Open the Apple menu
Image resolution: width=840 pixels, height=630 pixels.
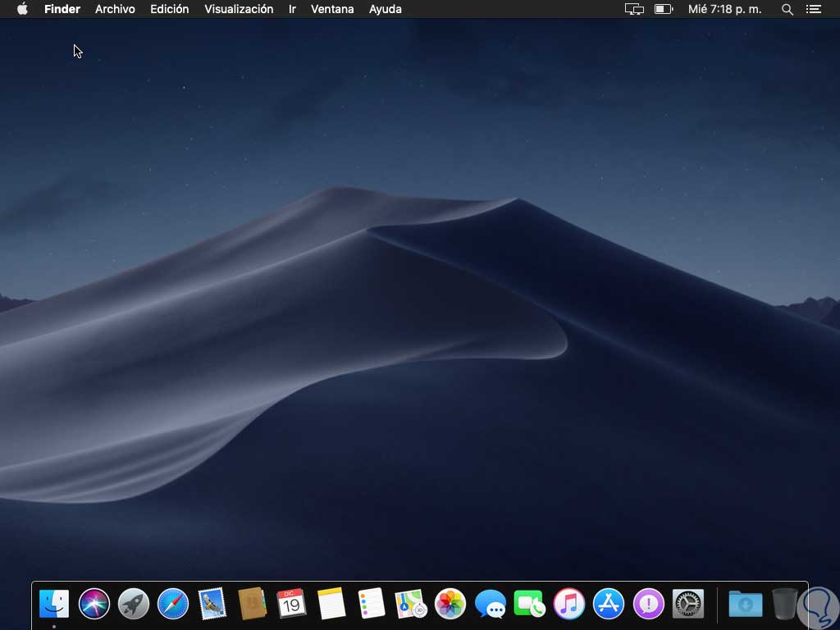(x=22, y=9)
